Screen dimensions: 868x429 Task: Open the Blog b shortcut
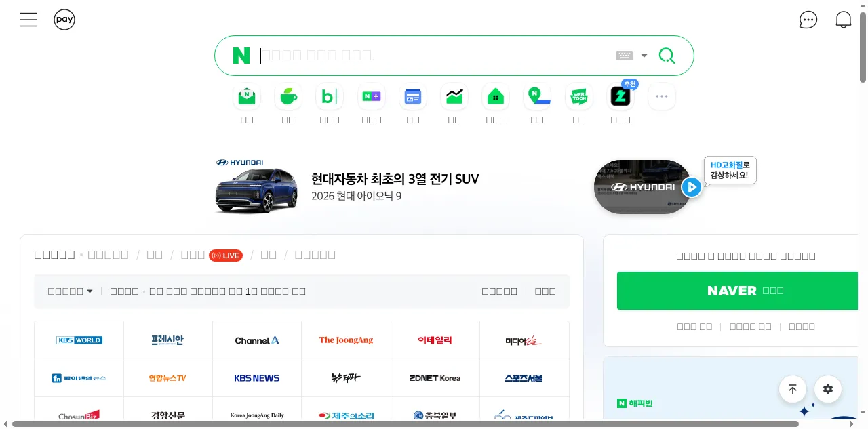[x=330, y=97]
